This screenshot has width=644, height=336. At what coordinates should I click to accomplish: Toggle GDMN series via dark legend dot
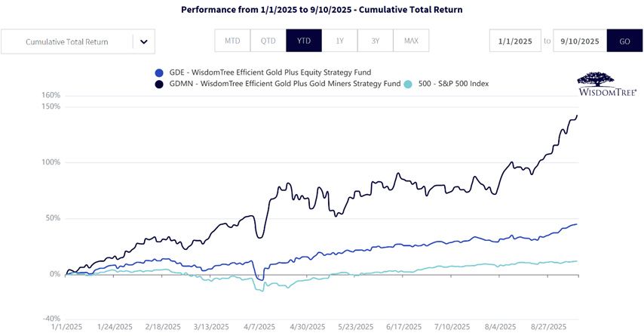(x=159, y=84)
